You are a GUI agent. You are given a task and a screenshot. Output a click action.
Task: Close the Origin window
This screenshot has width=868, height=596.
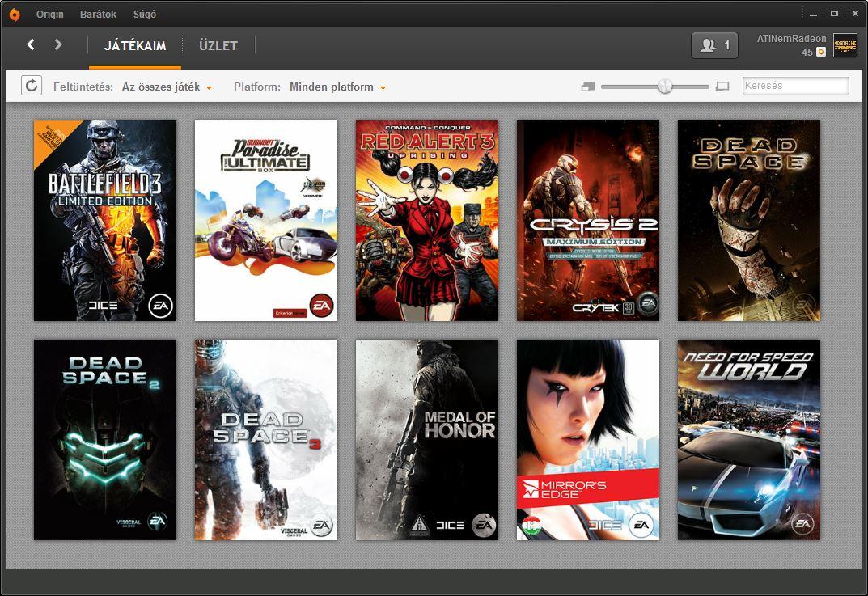855,13
